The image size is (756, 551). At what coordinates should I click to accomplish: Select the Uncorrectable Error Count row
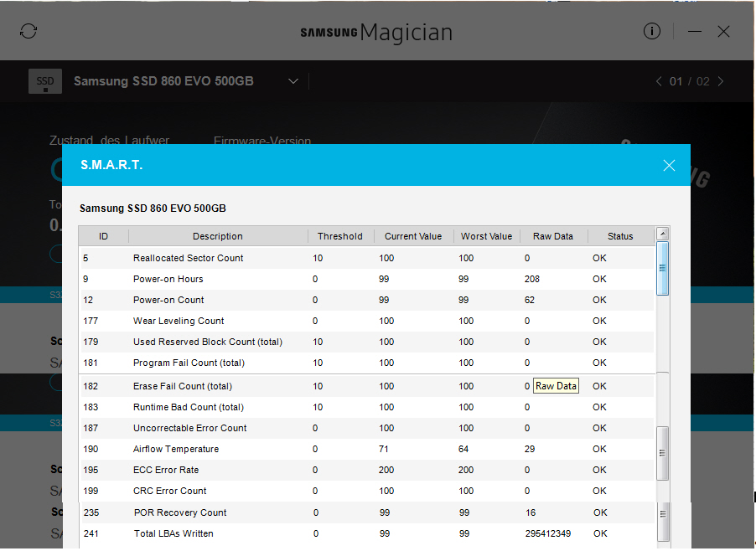[367, 428]
